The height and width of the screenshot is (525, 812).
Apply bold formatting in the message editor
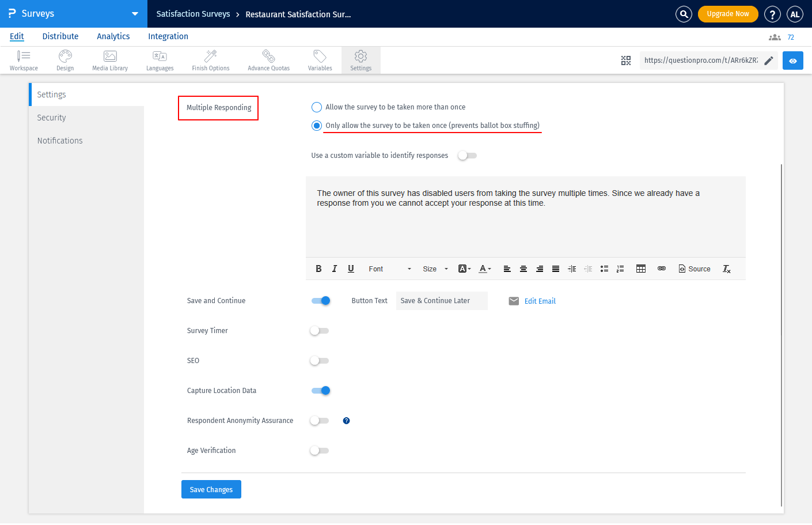pyautogui.click(x=318, y=269)
